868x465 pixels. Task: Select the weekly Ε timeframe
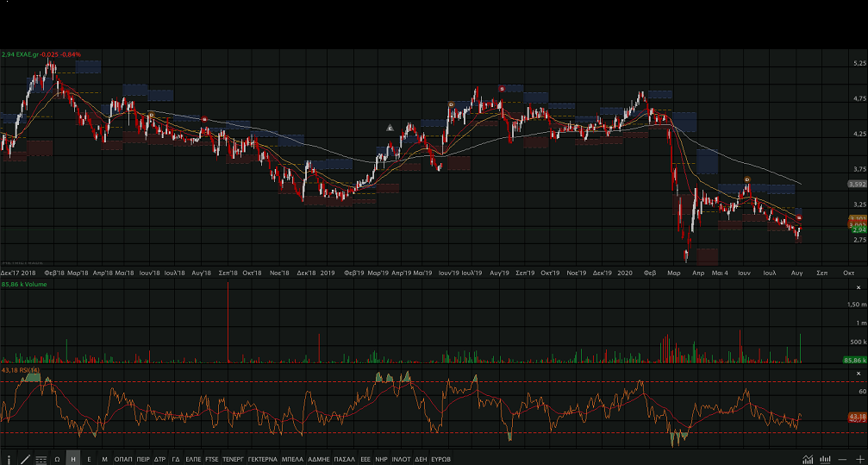[x=89, y=459]
